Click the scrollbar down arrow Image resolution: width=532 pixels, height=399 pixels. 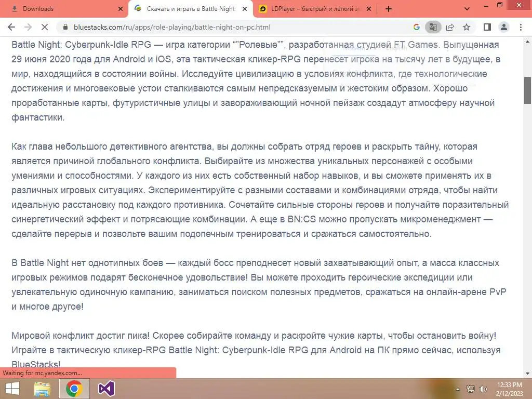pyautogui.click(x=528, y=374)
